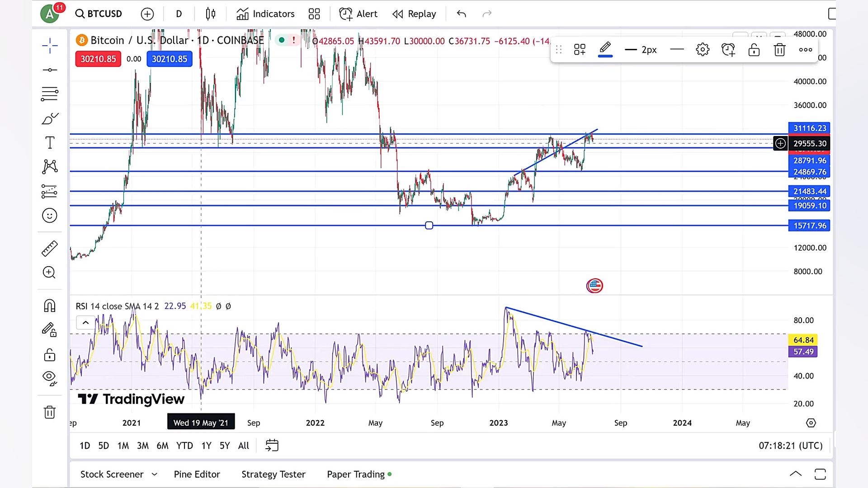Select the 6M date range
The height and width of the screenshot is (488, 868).
(162, 446)
